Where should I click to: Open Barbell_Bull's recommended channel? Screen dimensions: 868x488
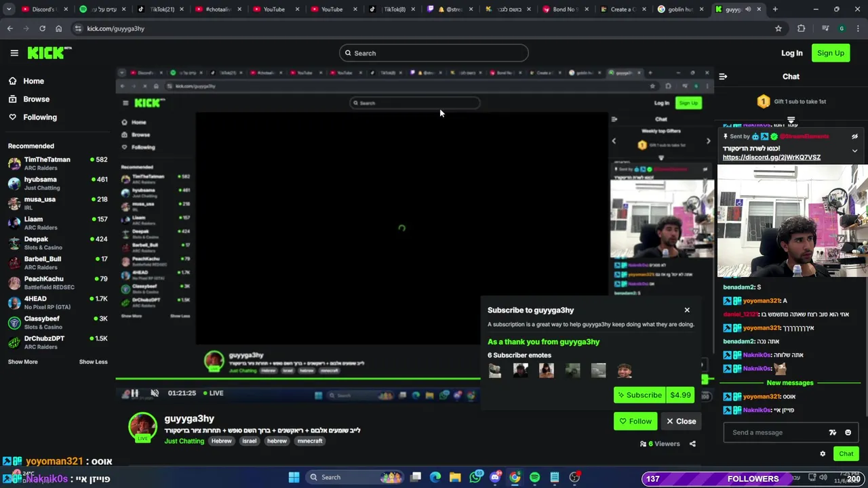(58, 262)
